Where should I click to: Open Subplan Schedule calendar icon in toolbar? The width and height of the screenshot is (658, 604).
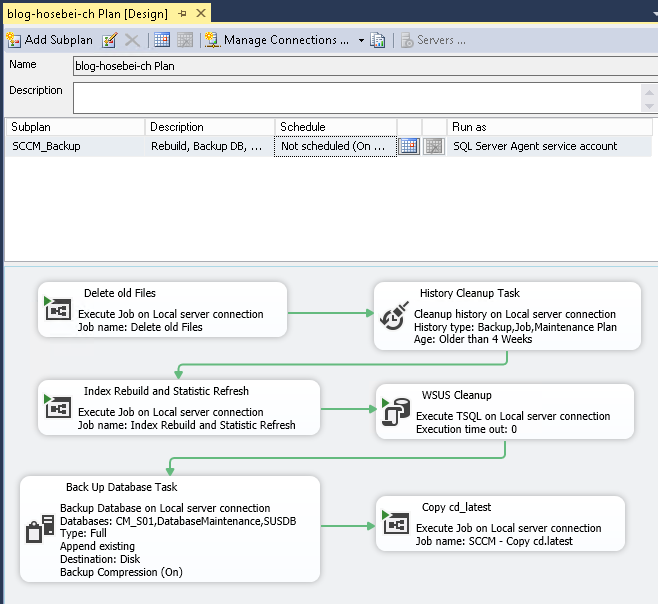[162, 40]
